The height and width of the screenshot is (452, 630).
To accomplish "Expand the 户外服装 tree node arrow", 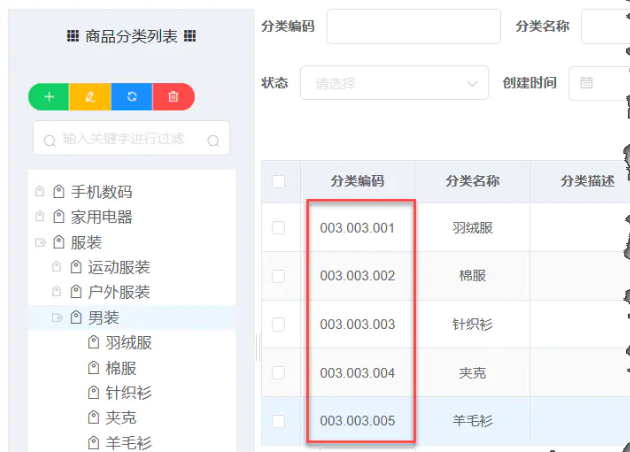I will click(x=57, y=292).
